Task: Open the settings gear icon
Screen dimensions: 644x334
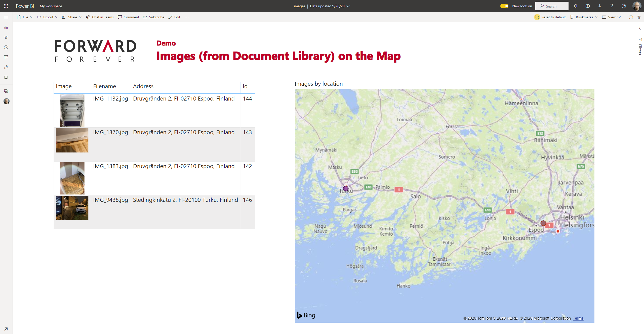Action: [x=588, y=6]
